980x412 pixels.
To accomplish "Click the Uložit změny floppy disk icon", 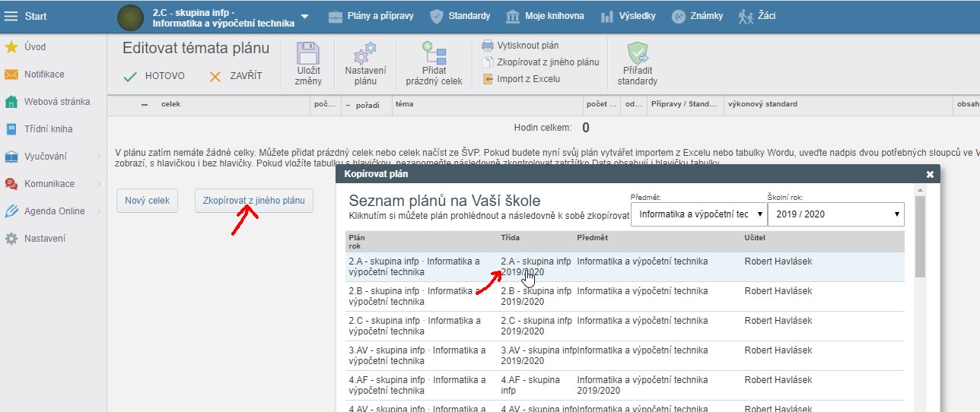I will click(x=308, y=55).
